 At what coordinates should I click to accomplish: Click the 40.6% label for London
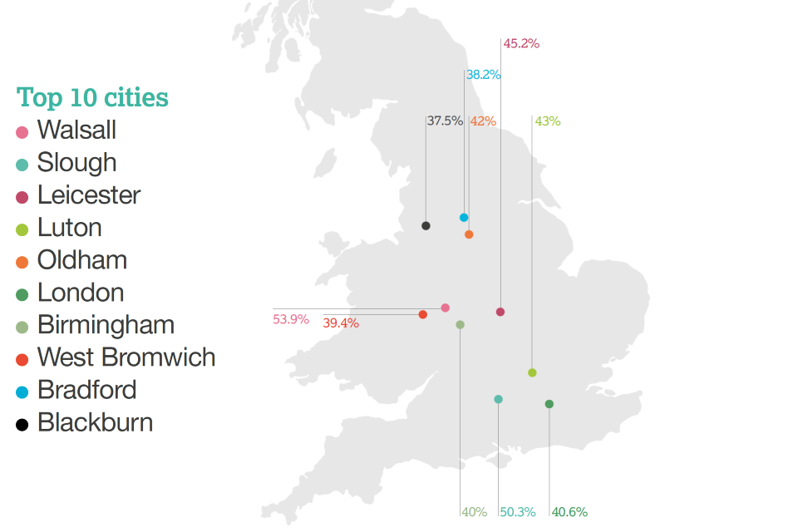pos(569,512)
